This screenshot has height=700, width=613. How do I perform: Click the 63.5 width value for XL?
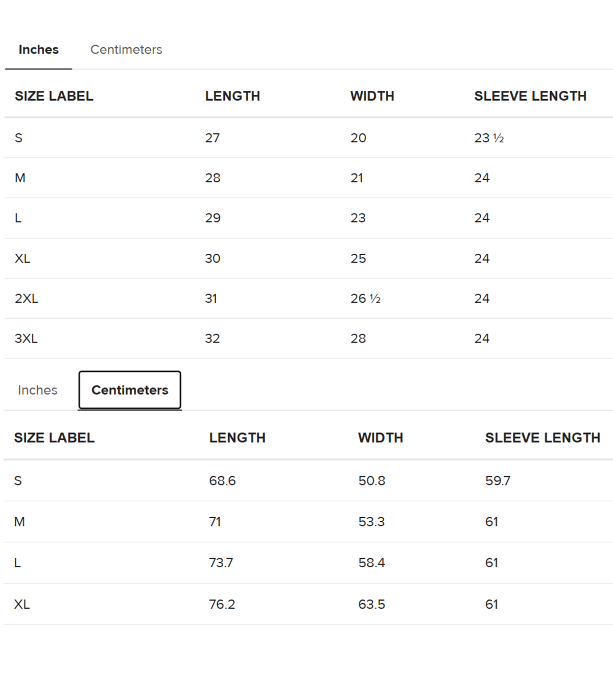[x=371, y=605]
